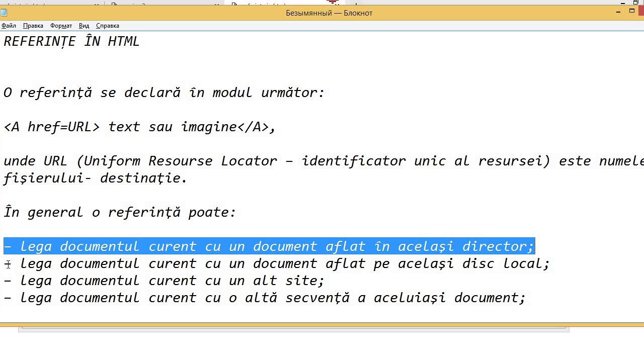Viewport: 644px width, 362px height.
Task: Click the '<A href=URL> text sau imagine</A>,' line
Action: (140, 127)
